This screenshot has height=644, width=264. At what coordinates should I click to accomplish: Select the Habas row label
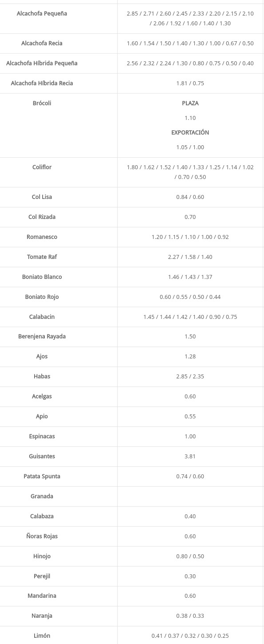tap(42, 377)
